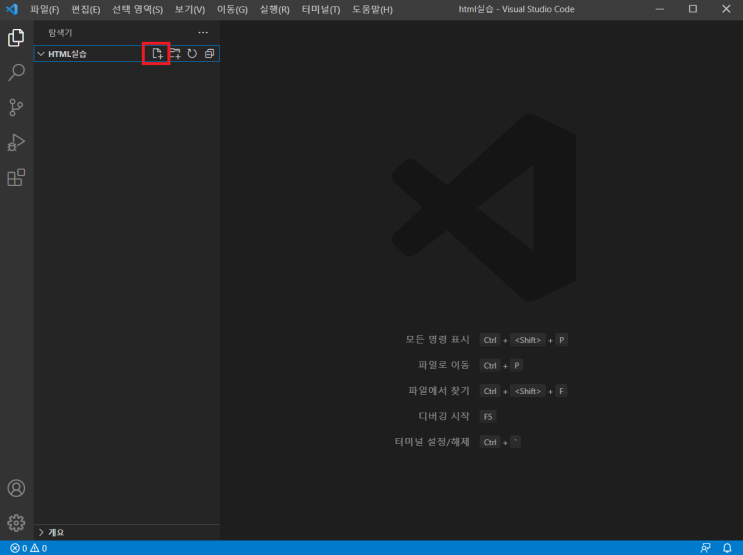Screen dimensions: 743x555
Task: Open the 선택 영역(S) menu
Action: [137, 9]
